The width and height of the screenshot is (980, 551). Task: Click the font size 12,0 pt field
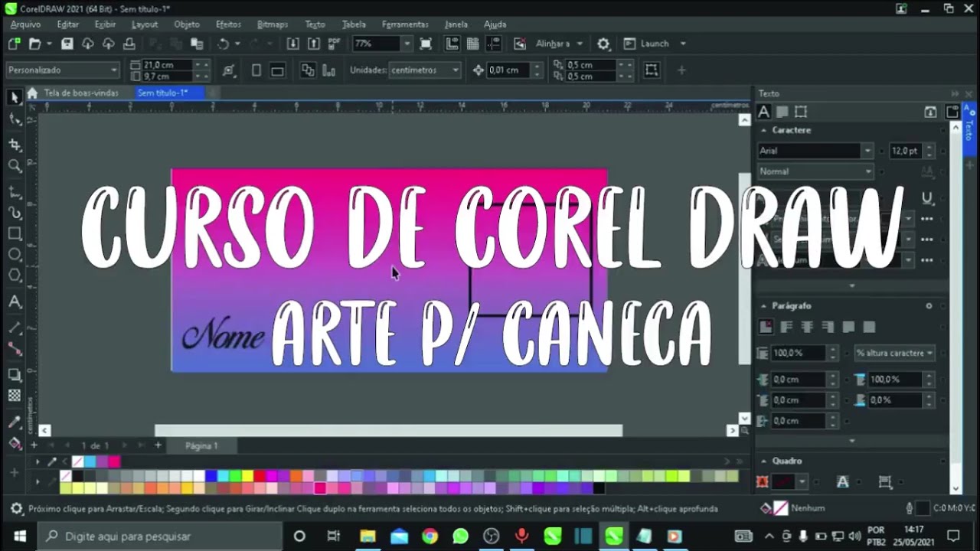pyautogui.click(x=906, y=151)
